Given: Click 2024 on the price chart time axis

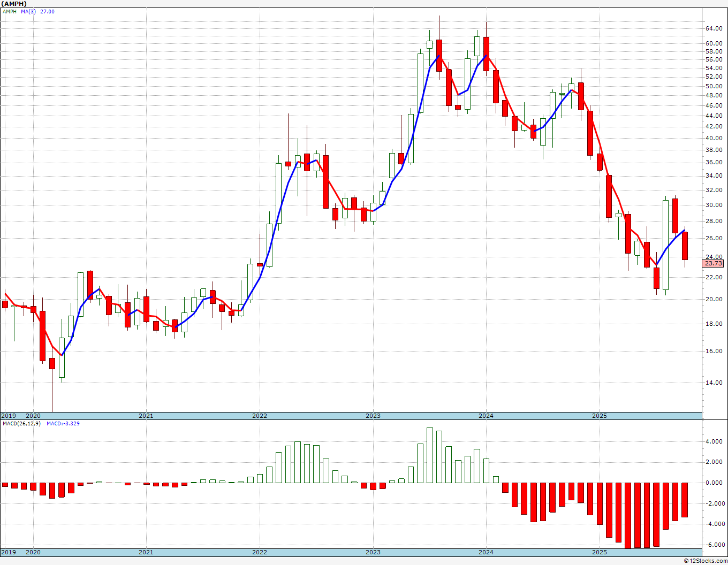Looking at the screenshot, I should [x=486, y=416].
